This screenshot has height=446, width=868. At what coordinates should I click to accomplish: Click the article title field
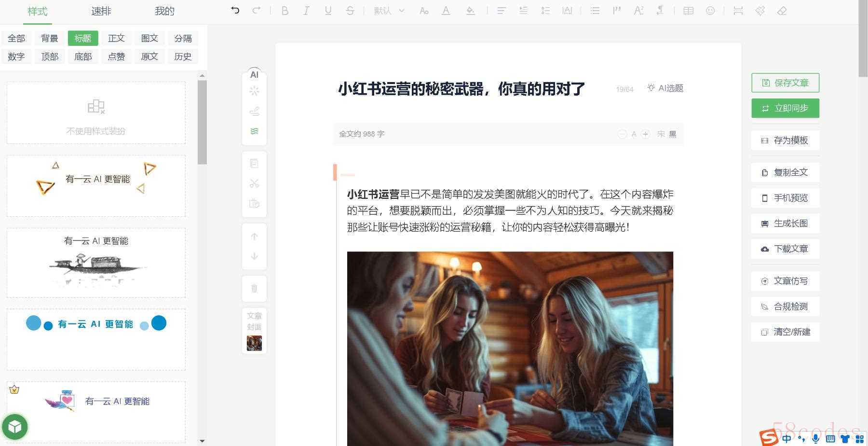(x=461, y=89)
